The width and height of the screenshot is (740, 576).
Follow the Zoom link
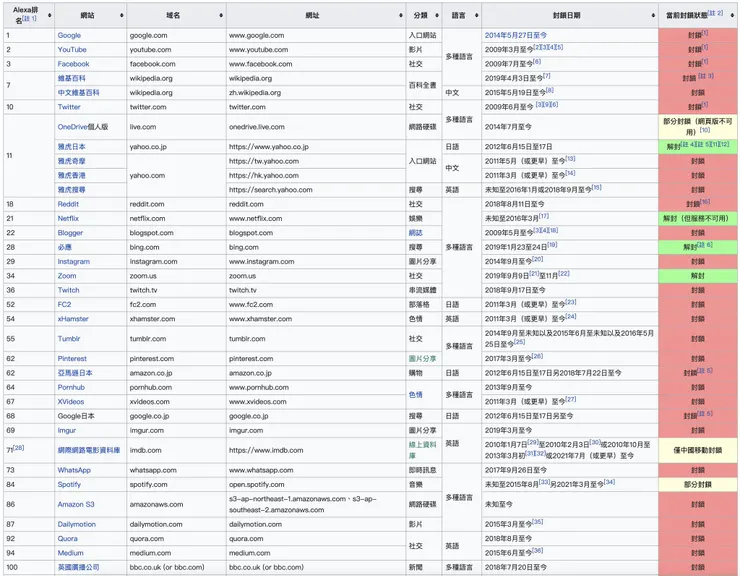(x=67, y=276)
